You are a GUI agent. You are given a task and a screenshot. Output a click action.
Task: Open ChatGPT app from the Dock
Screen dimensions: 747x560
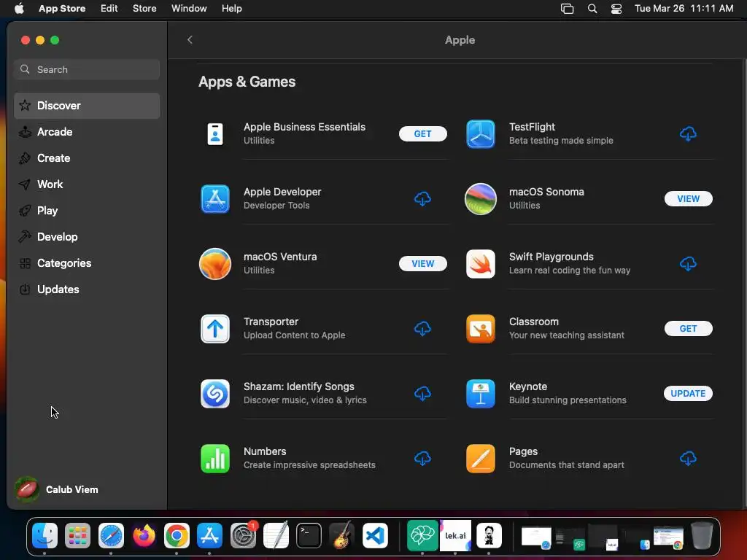click(x=422, y=536)
